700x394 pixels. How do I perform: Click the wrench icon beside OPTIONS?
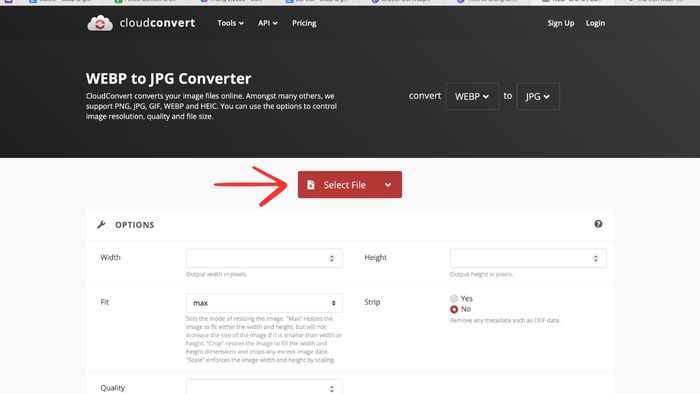pyautogui.click(x=101, y=224)
